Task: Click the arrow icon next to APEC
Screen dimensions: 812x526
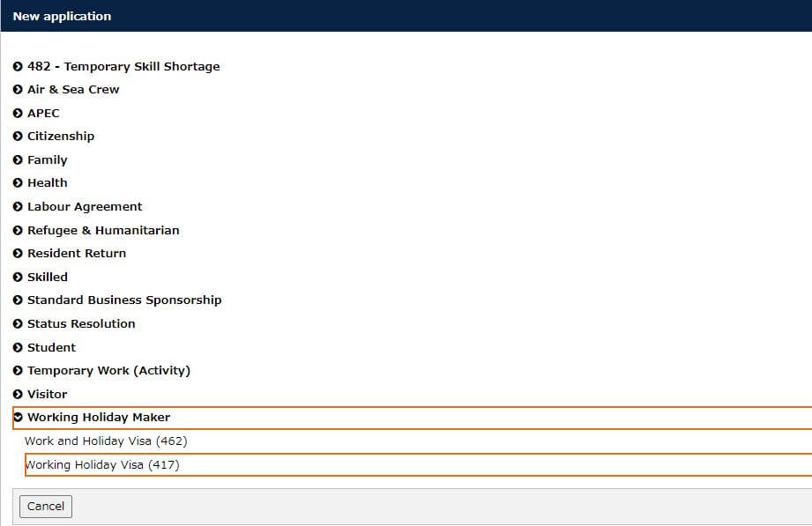Action: (x=18, y=114)
